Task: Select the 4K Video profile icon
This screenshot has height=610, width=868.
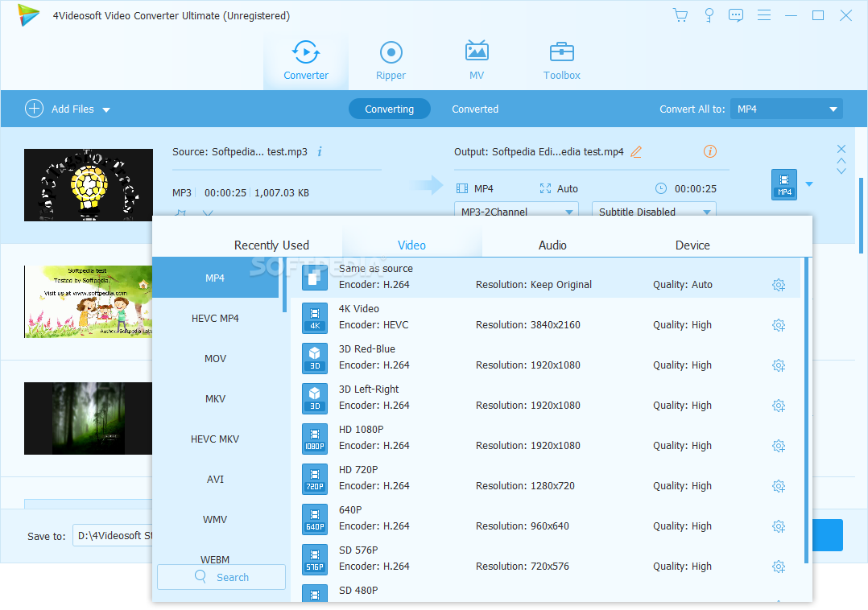Action: click(x=314, y=318)
